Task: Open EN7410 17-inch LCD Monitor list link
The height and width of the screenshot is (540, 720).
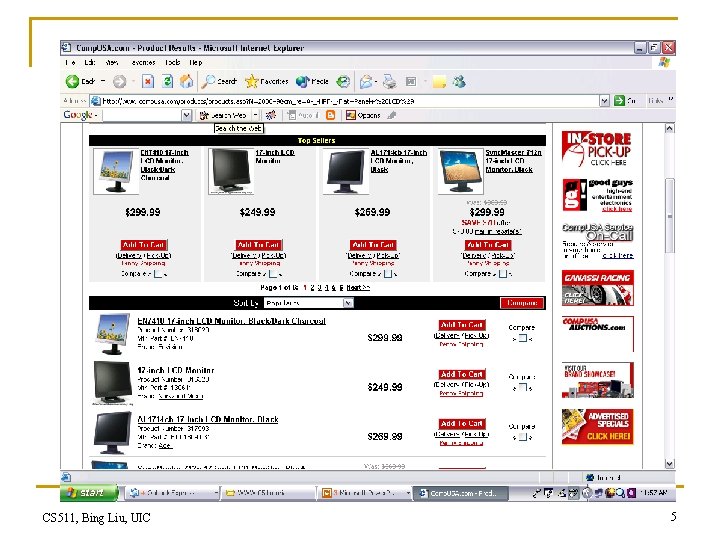Action: (231, 321)
